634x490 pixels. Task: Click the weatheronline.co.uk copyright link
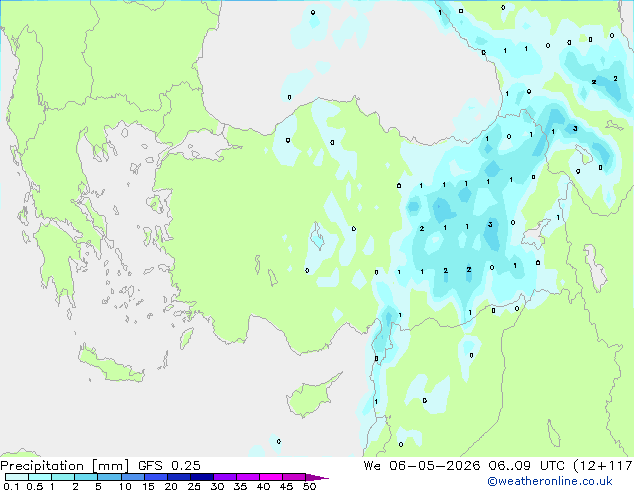[550, 481]
